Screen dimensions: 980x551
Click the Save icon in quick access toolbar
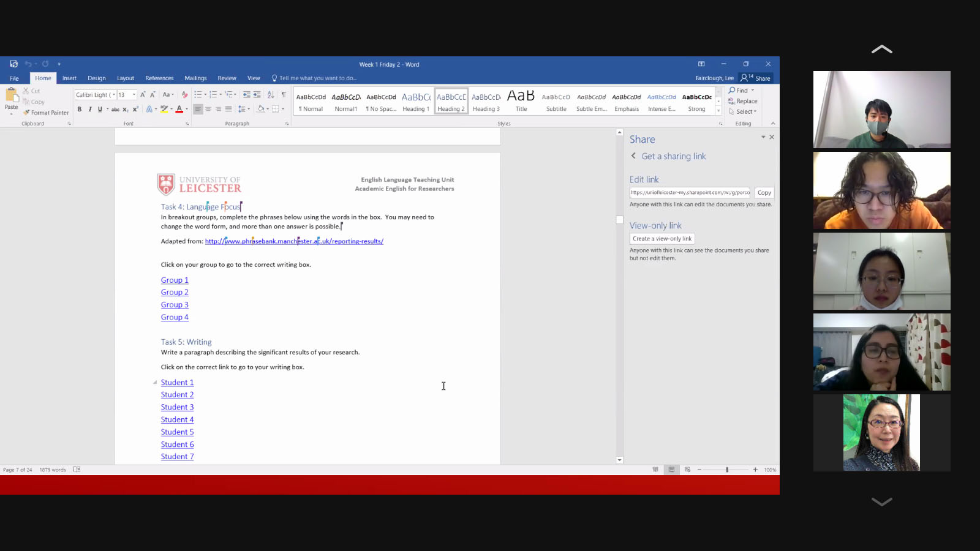pyautogui.click(x=13, y=64)
